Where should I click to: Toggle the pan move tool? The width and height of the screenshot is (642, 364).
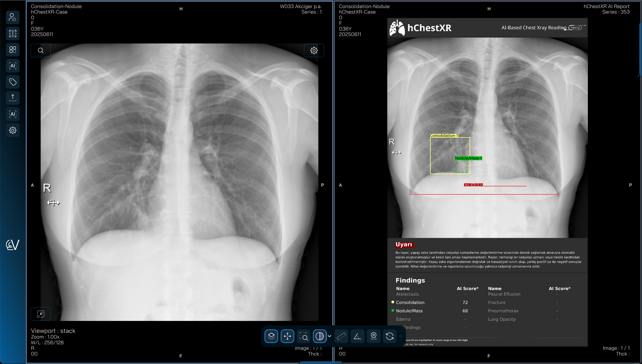[287, 336]
